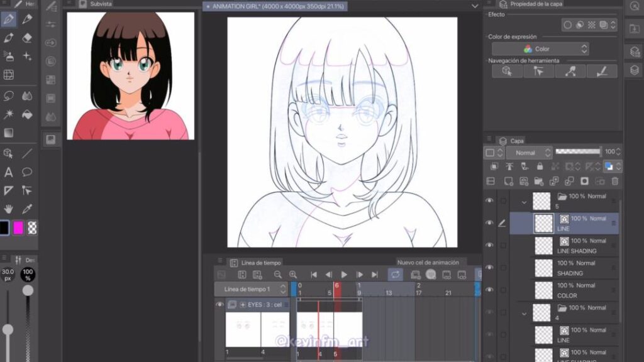This screenshot has width=644, height=362.
Task: Switch to ANIMATION GIRL canvas tab
Action: pos(275,6)
